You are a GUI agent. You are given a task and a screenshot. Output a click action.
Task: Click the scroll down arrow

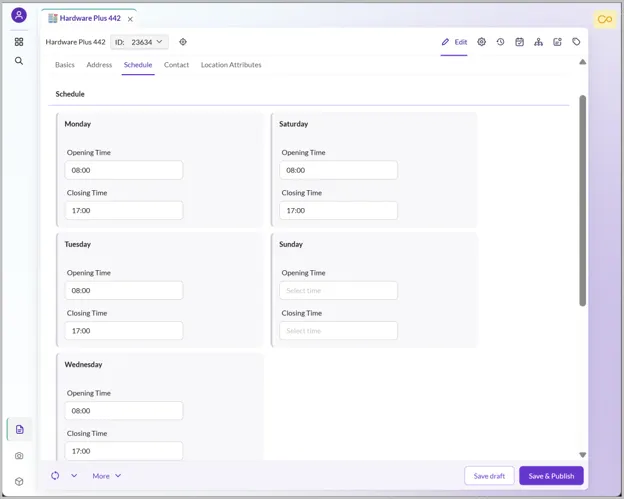click(583, 455)
